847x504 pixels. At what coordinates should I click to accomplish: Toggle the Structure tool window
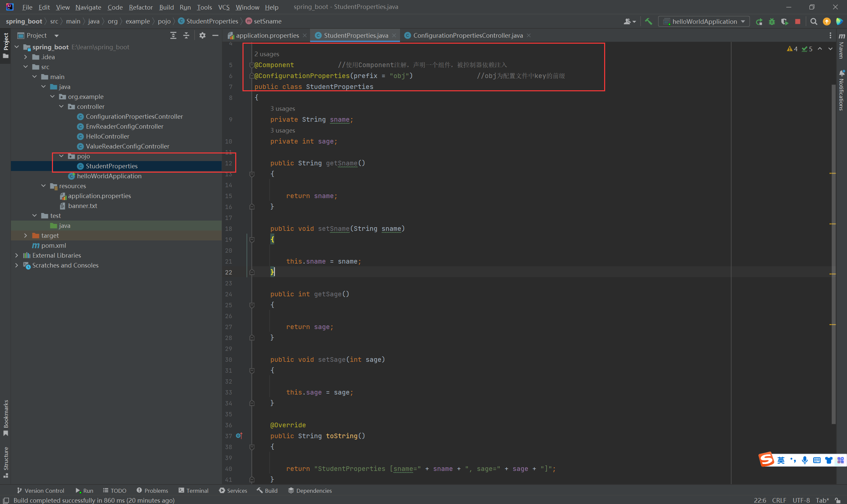click(5, 462)
